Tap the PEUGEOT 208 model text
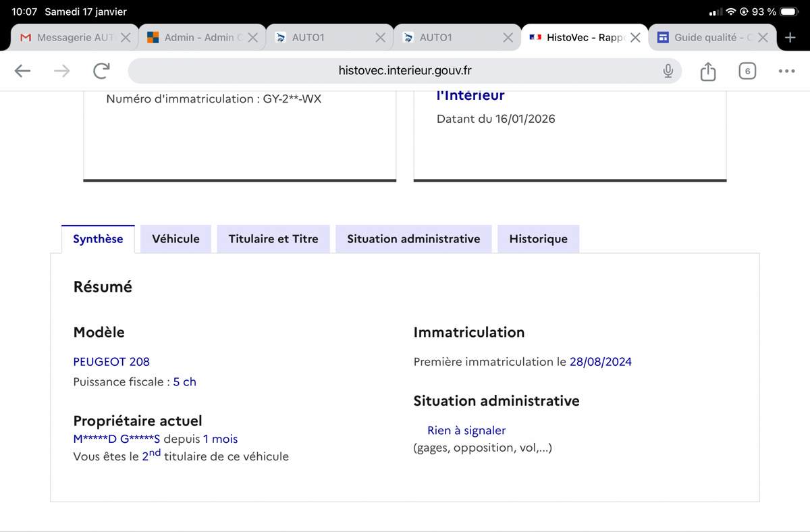 pyautogui.click(x=111, y=362)
